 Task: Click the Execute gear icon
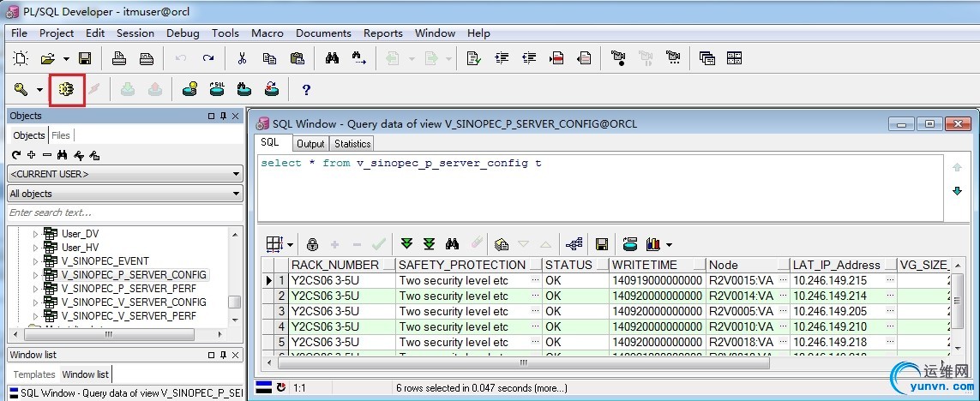(66, 90)
